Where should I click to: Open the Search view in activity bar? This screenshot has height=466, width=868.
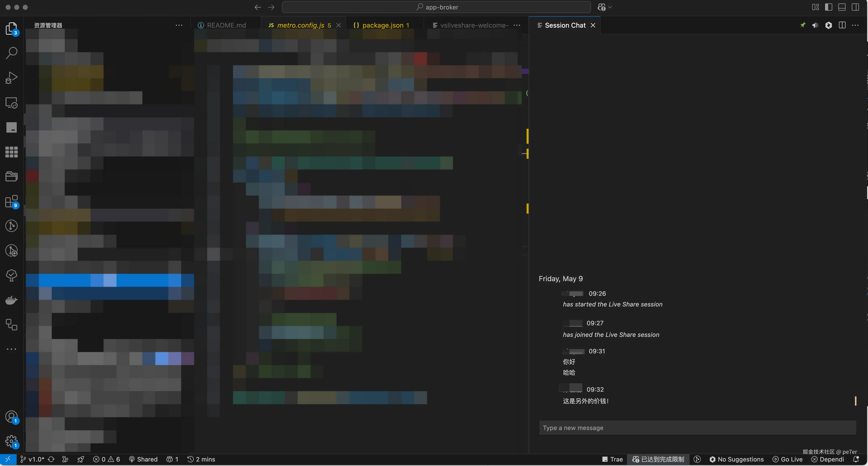(x=12, y=53)
